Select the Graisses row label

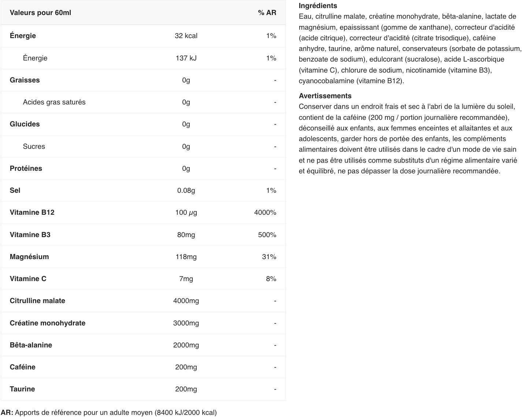[25, 80]
